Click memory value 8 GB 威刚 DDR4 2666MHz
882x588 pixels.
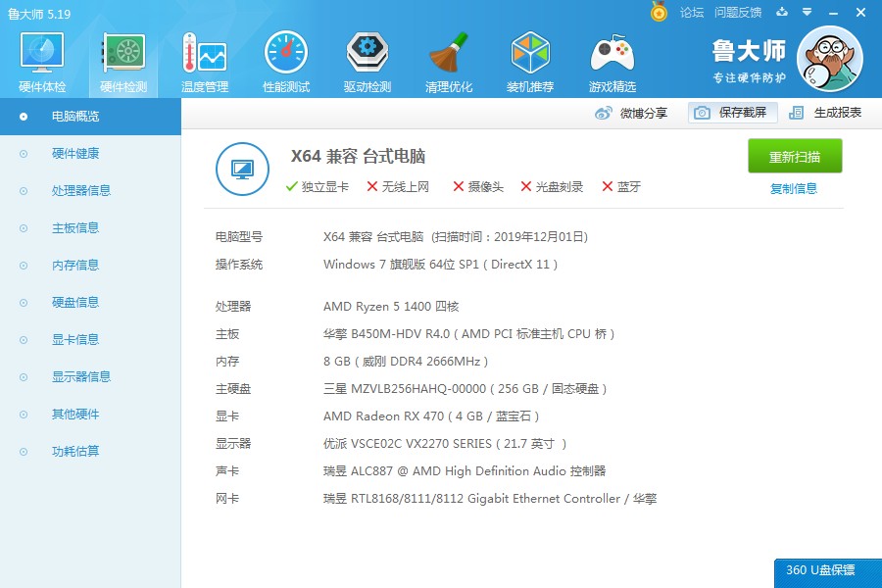pyautogui.click(x=406, y=362)
